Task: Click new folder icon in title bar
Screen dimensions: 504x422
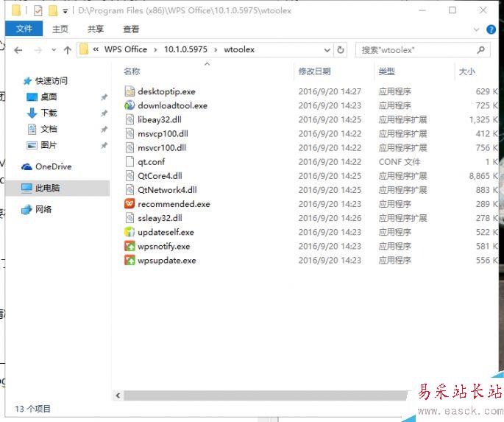Action: [x=53, y=11]
